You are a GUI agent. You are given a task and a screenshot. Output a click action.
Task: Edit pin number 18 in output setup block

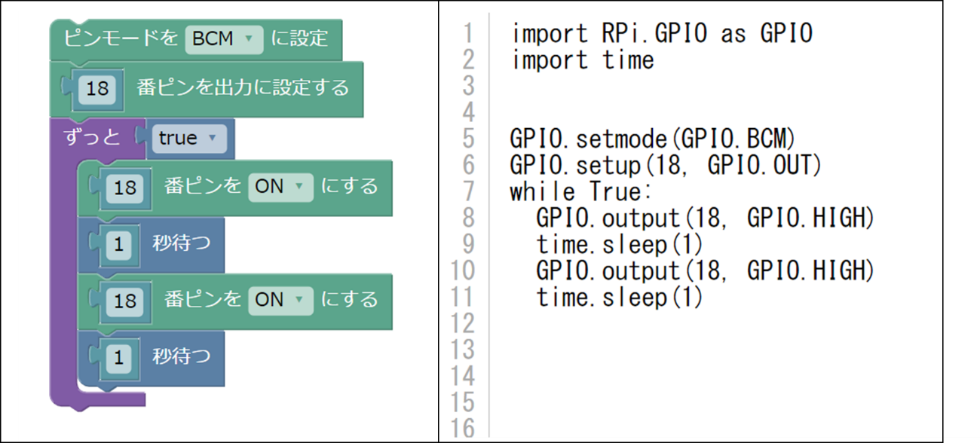tap(97, 89)
